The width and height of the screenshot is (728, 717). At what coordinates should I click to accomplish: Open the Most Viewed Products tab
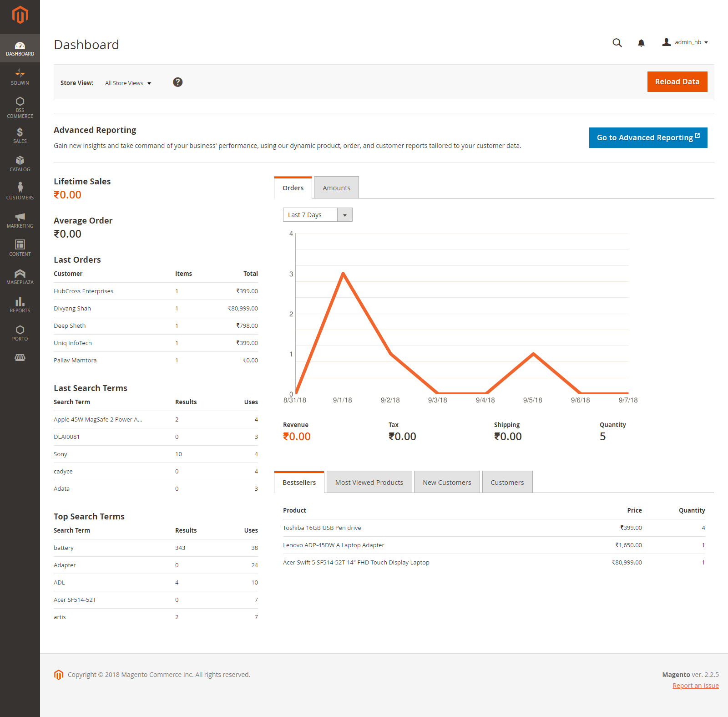pyautogui.click(x=369, y=482)
